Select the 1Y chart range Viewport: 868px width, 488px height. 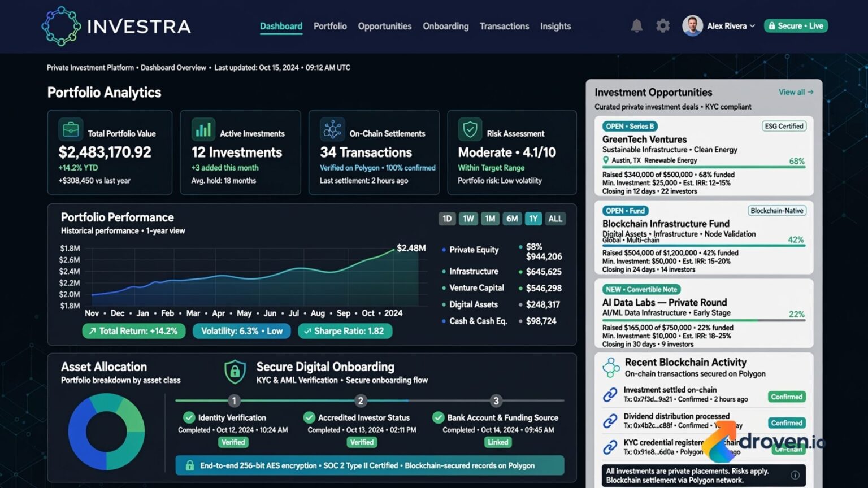(533, 219)
